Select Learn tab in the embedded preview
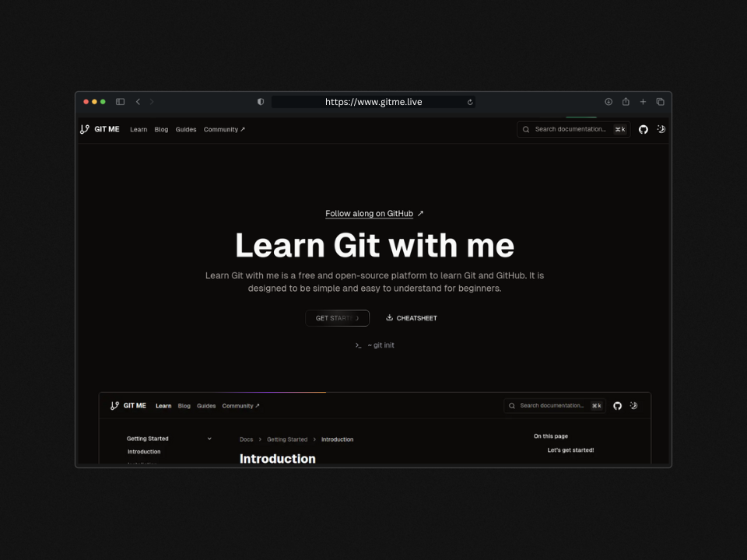747x560 pixels. click(x=163, y=406)
